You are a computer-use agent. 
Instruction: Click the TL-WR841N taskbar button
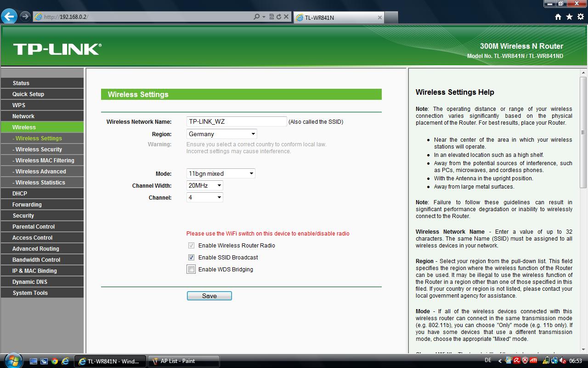(110, 361)
